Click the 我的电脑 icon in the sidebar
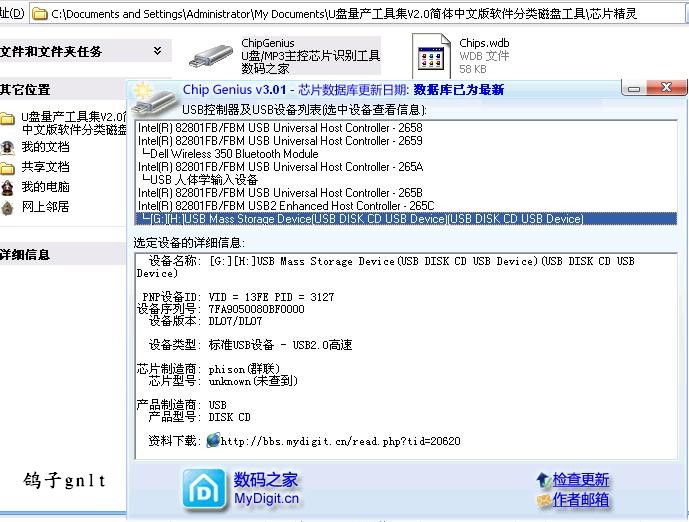The width and height of the screenshot is (689, 522). click(x=8, y=187)
